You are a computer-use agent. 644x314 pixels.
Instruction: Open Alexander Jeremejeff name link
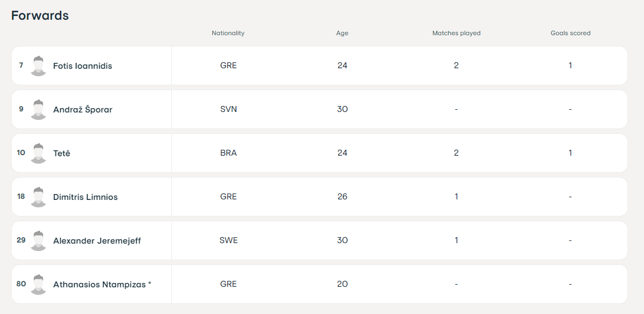tap(97, 240)
